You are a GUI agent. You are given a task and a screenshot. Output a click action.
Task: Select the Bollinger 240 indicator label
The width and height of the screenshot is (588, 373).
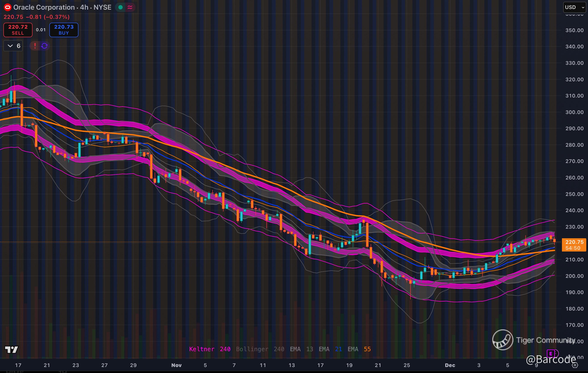point(260,349)
